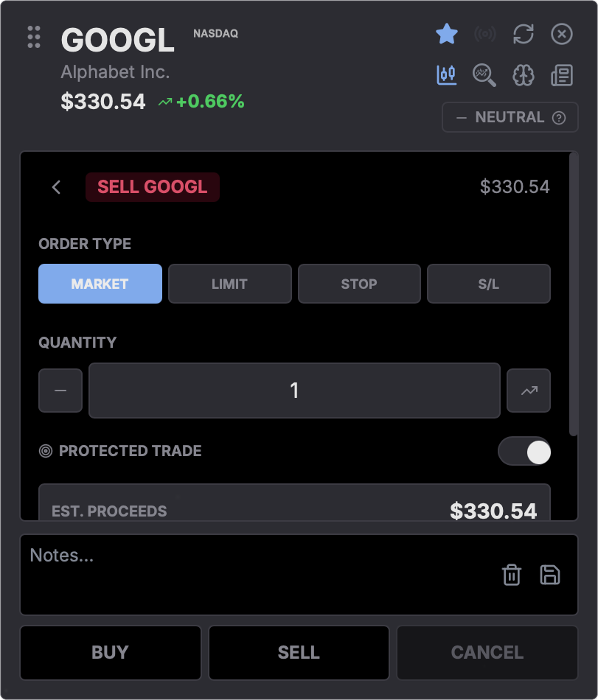Delete the note with trash icon
This screenshot has height=700, width=598.
point(512,575)
